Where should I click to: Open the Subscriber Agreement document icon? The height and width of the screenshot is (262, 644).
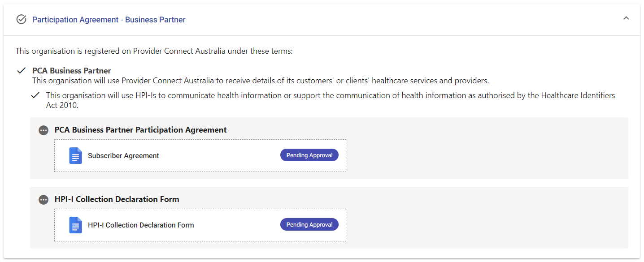coord(75,156)
